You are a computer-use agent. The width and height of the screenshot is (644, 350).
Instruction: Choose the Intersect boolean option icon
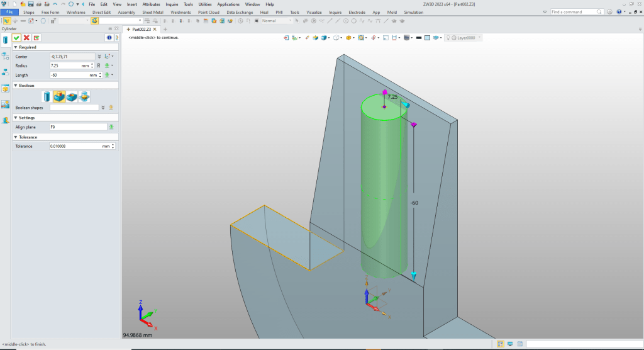(84, 96)
